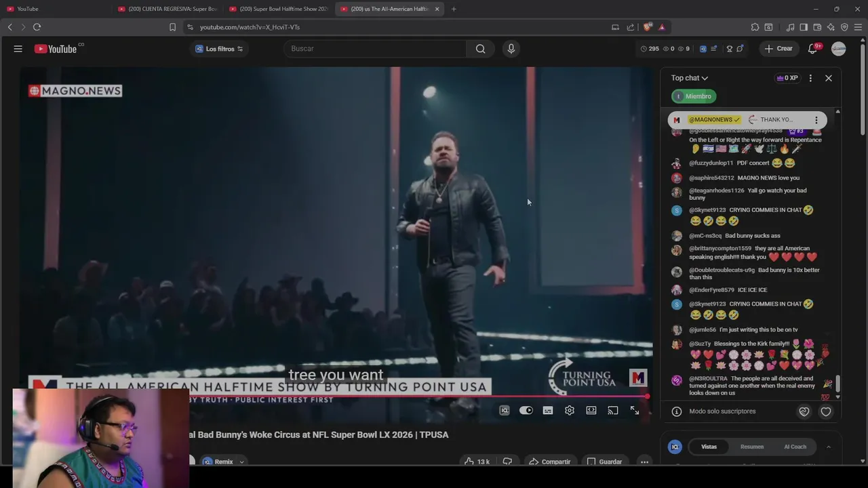Select the Vistas tab in vidIQ panel
The height and width of the screenshot is (488, 868).
click(x=709, y=447)
